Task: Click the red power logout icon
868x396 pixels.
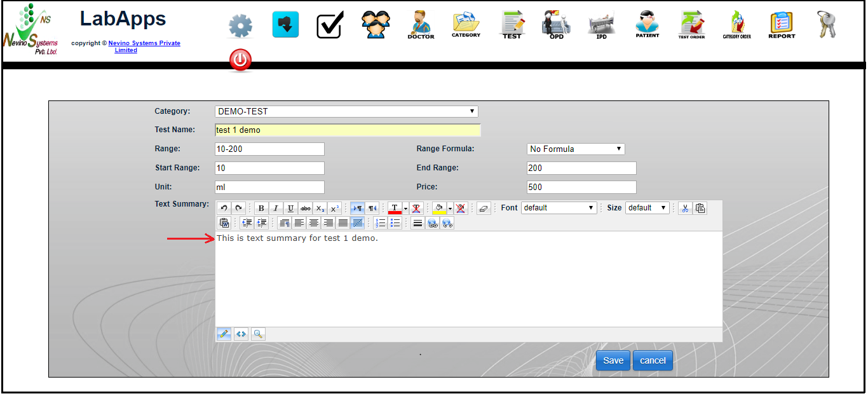Action: (x=240, y=60)
